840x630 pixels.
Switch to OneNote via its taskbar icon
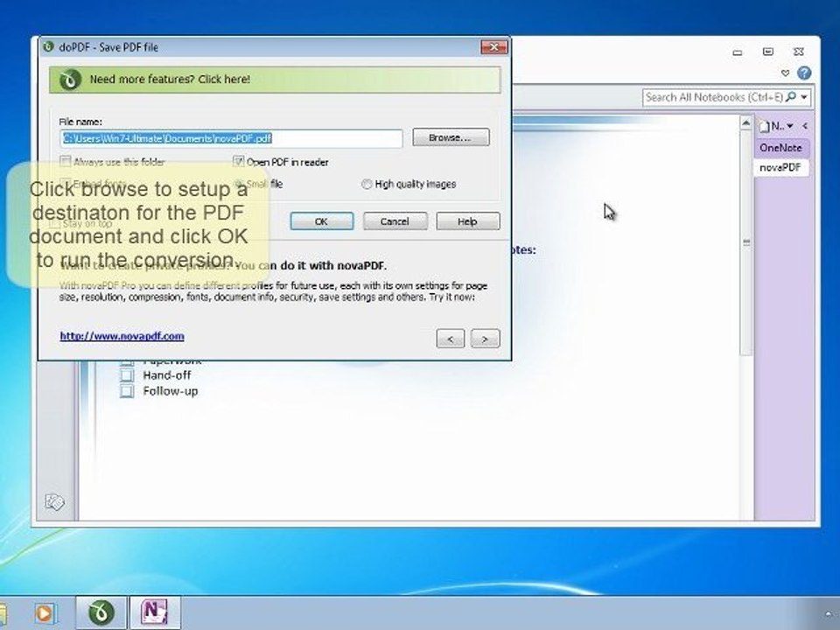155,612
